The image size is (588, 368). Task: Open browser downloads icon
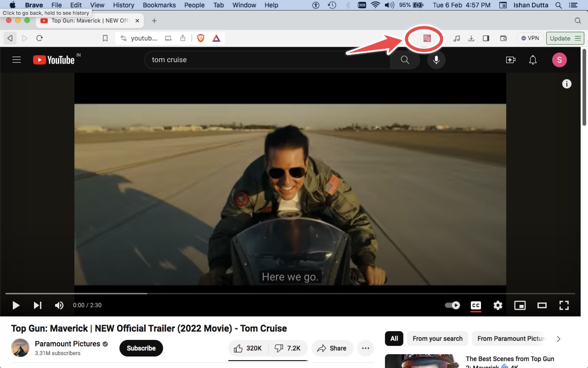(471, 38)
